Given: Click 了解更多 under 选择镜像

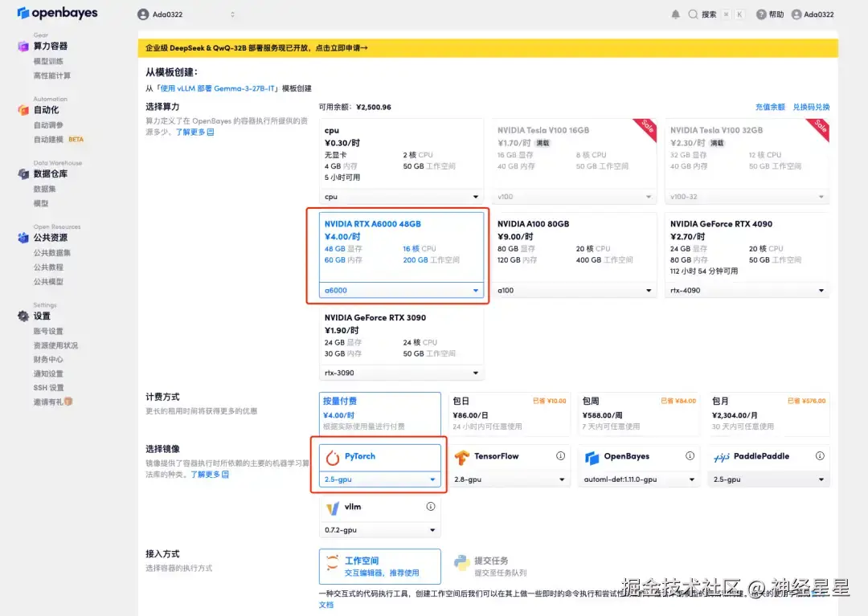Looking at the screenshot, I should (209, 475).
